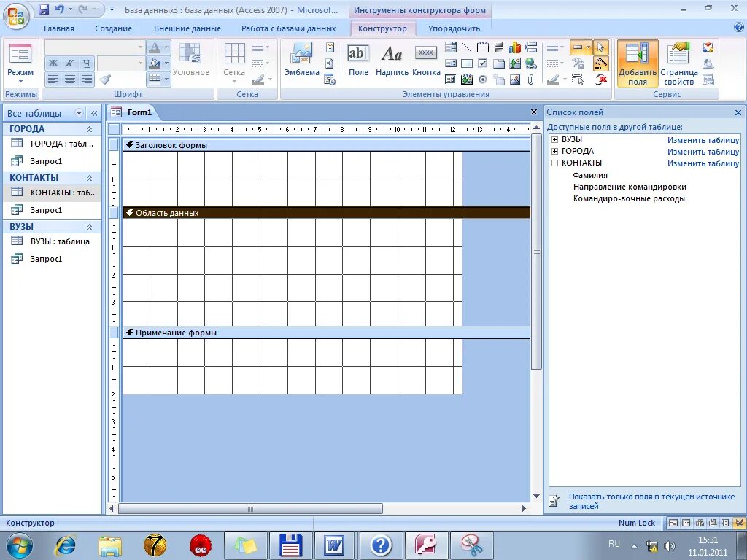Insert an Image control
The width and height of the screenshot is (747, 560).
(x=515, y=79)
